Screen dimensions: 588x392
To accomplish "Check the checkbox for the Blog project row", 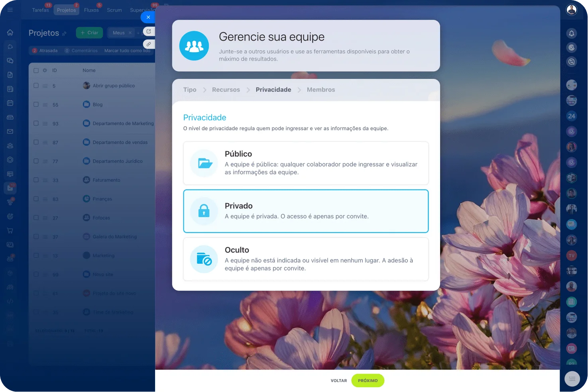I will [x=35, y=104].
